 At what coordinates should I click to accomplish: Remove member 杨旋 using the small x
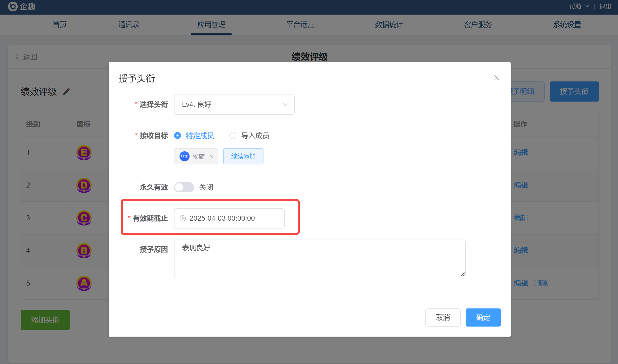(211, 156)
